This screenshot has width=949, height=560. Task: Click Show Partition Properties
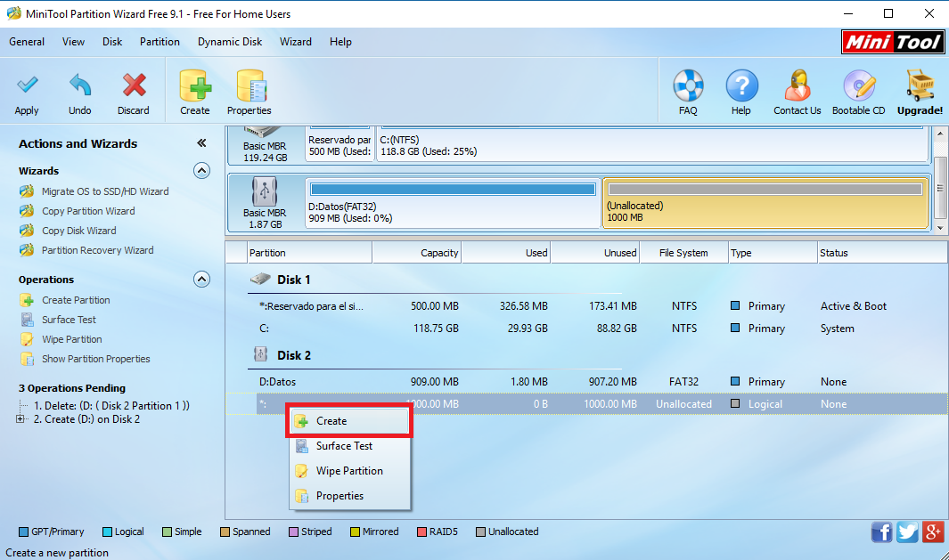95,359
